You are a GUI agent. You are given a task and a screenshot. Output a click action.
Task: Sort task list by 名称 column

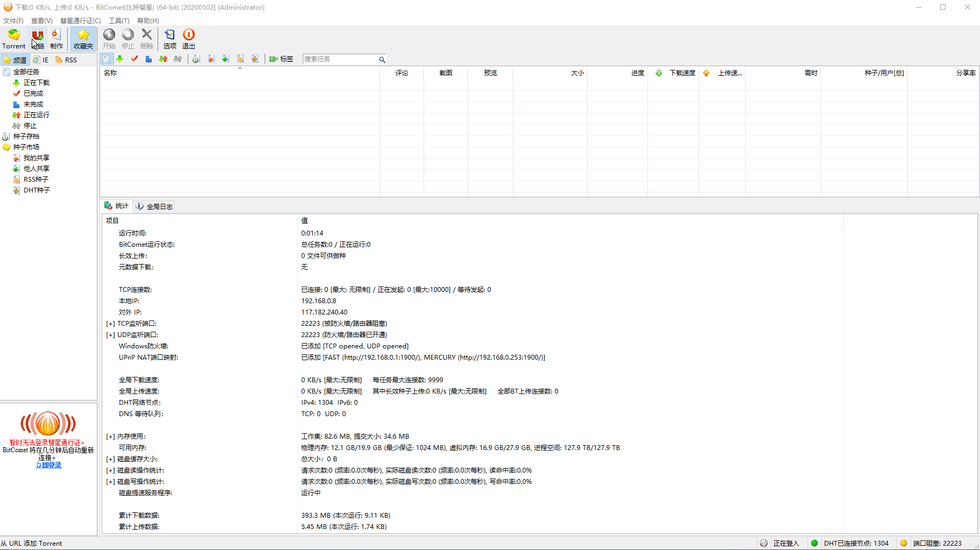click(x=240, y=73)
